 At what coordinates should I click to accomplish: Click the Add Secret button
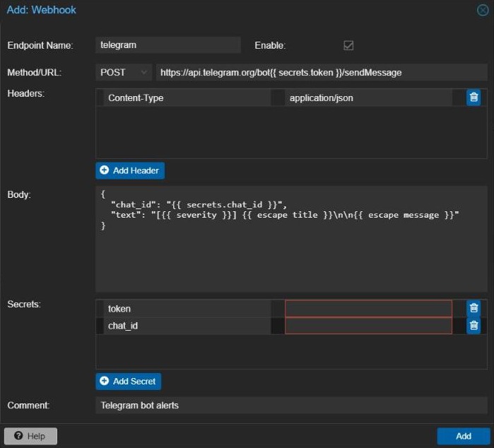click(128, 382)
